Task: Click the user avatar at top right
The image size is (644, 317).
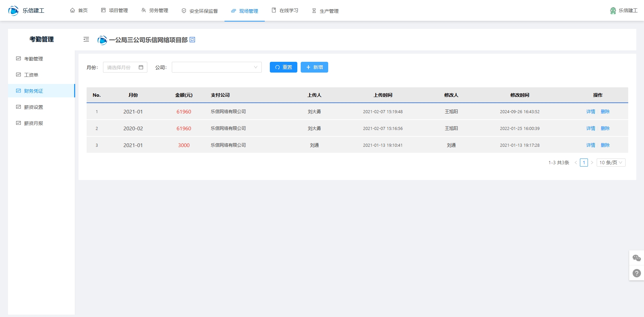Action: [613, 11]
